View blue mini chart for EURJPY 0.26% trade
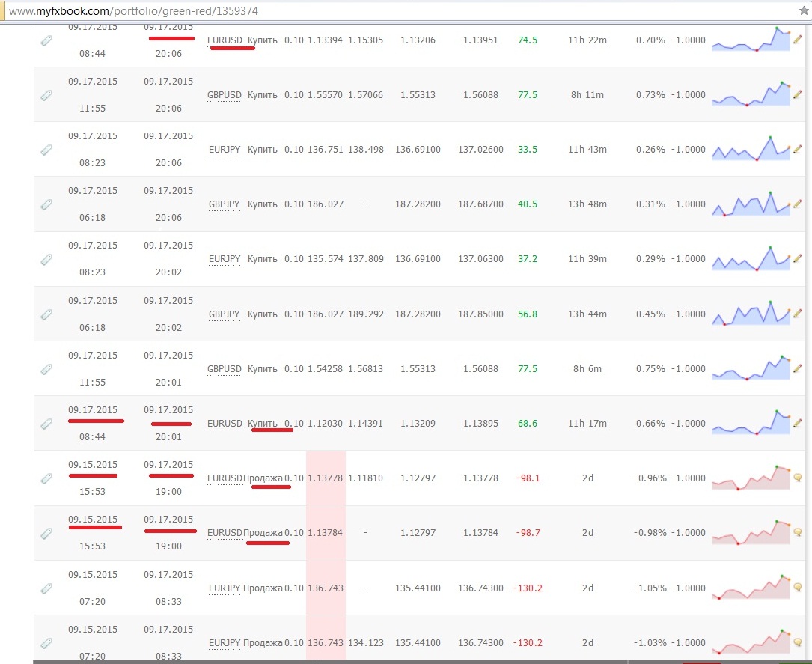This screenshot has width=812, height=664. (x=751, y=149)
